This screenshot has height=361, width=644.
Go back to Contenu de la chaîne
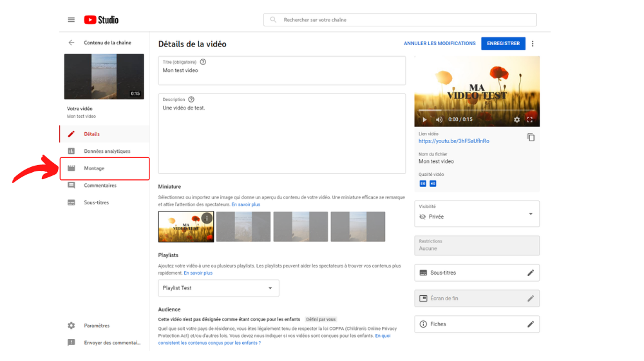pos(71,43)
